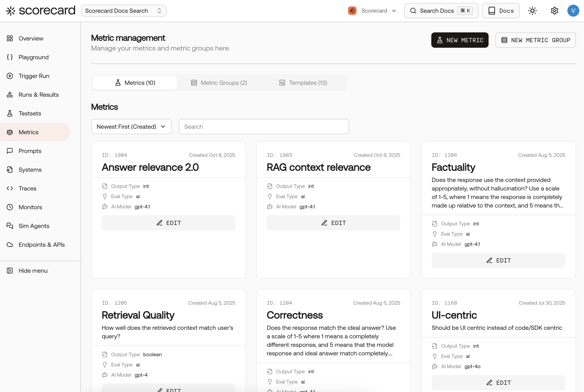Click the scorecard asterisk logo icon

pyautogui.click(x=11, y=11)
